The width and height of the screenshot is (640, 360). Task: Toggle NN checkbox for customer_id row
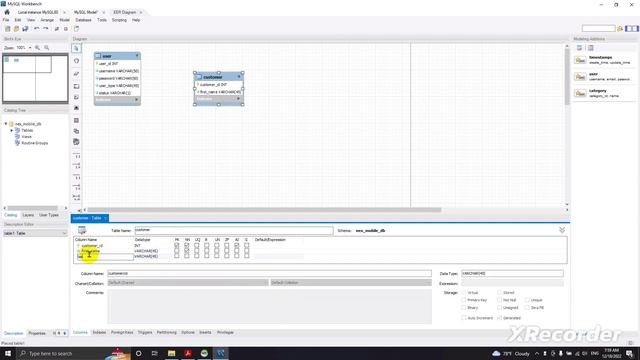187,245
